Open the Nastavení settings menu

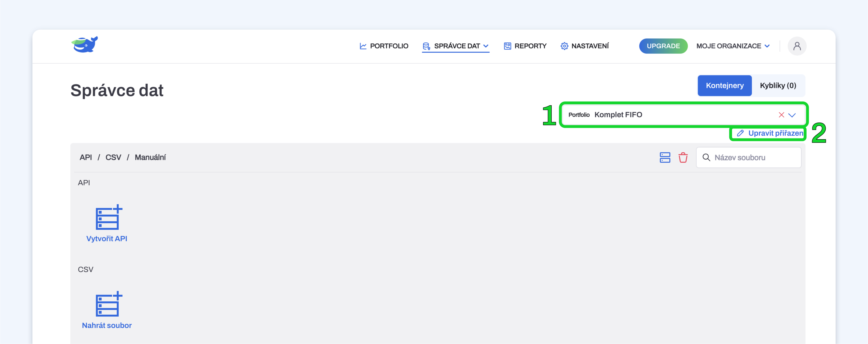pos(585,46)
